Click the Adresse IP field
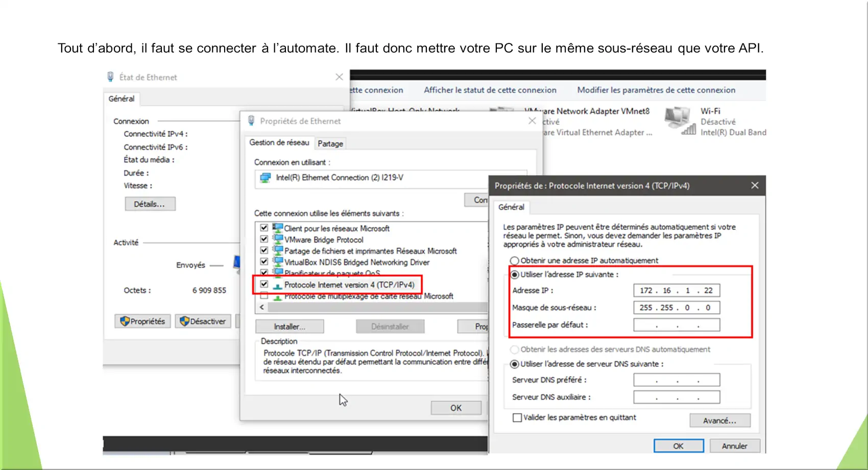868x470 pixels. 677,291
